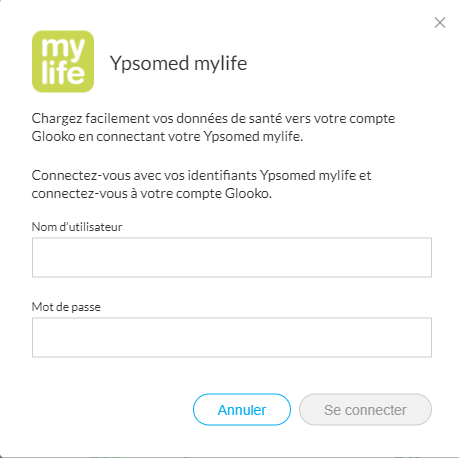Focus the Mot de passe input field
Image resolution: width=459 pixels, height=458 pixels.
click(x=232, y=337)
